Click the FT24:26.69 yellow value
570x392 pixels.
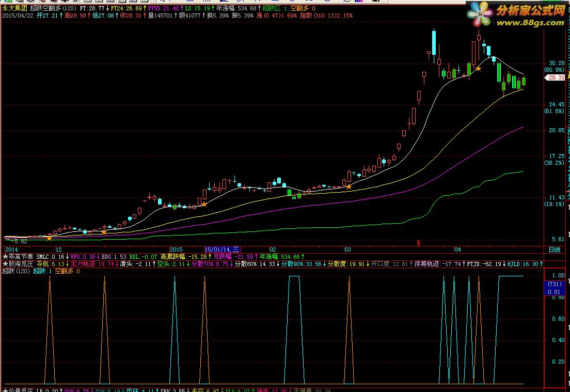pyautogui.click(x=126, y=8)
